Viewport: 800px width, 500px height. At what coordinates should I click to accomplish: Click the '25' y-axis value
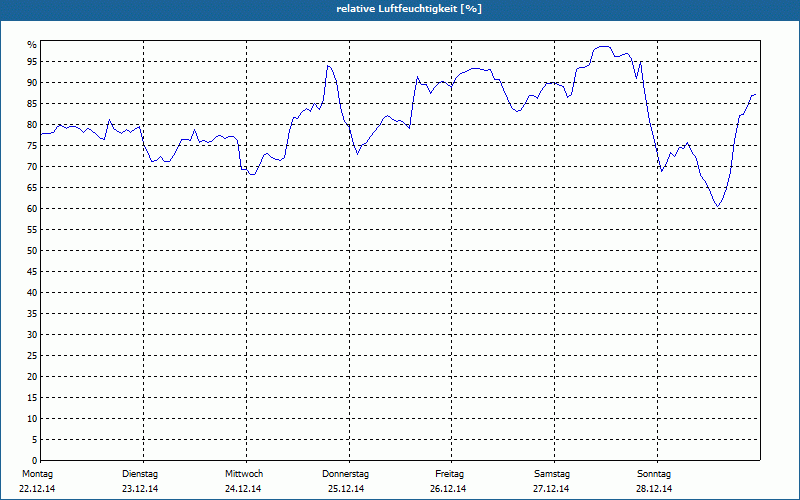[x=32, y=356]
